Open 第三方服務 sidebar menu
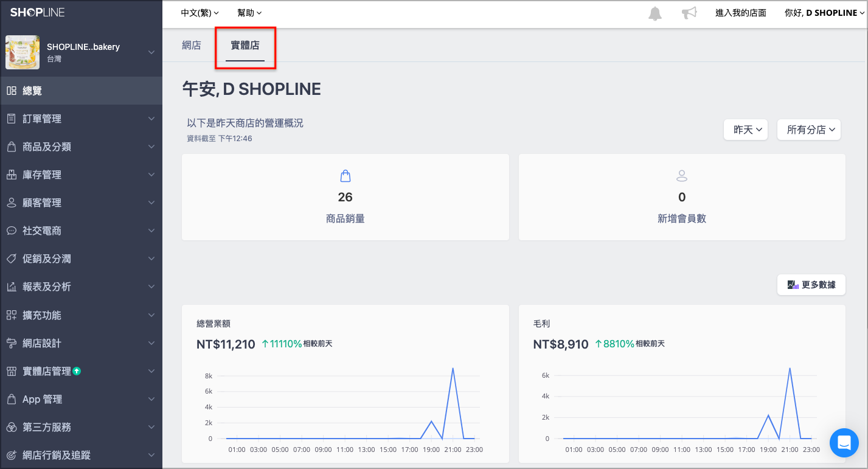Viewport: 868px width, 469px height. pos(81,427)
